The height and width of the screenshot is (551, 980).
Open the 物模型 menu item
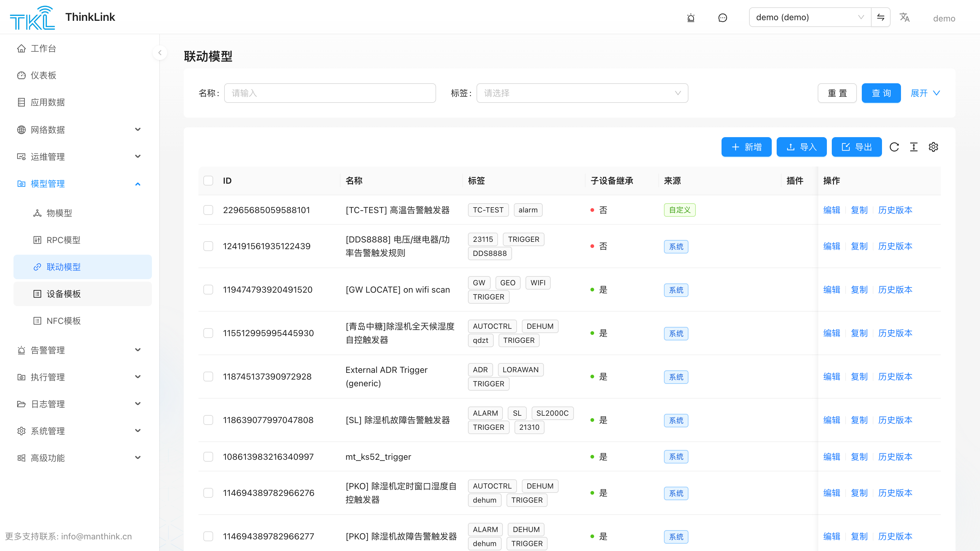(x=83, y=213)
